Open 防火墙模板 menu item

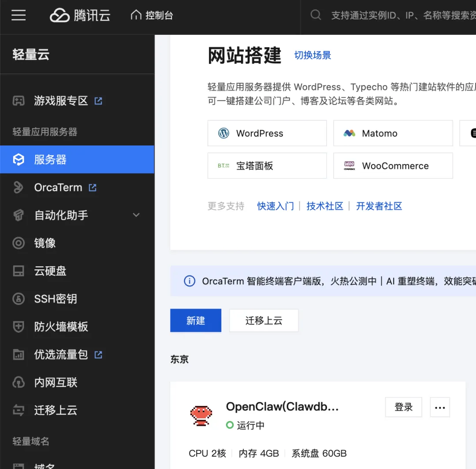click(x=61, y=327)
